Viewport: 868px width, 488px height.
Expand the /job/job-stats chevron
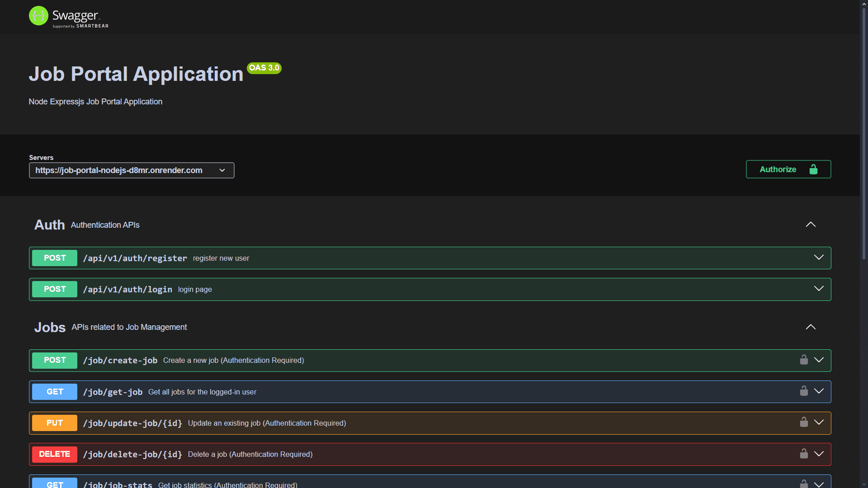click(819, 484)
